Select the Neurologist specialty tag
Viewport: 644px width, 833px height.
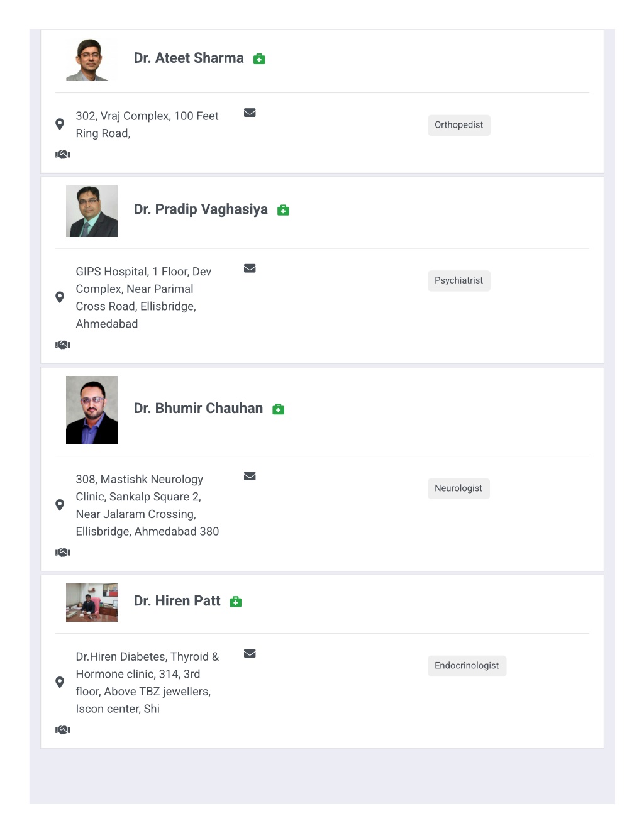tap(458, 488)
